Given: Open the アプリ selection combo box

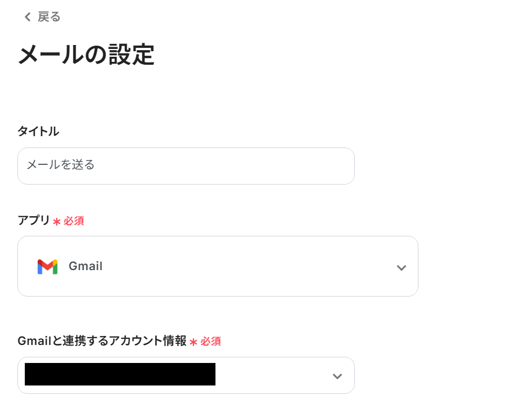Looking at the screenshot, I should [218, 266].
